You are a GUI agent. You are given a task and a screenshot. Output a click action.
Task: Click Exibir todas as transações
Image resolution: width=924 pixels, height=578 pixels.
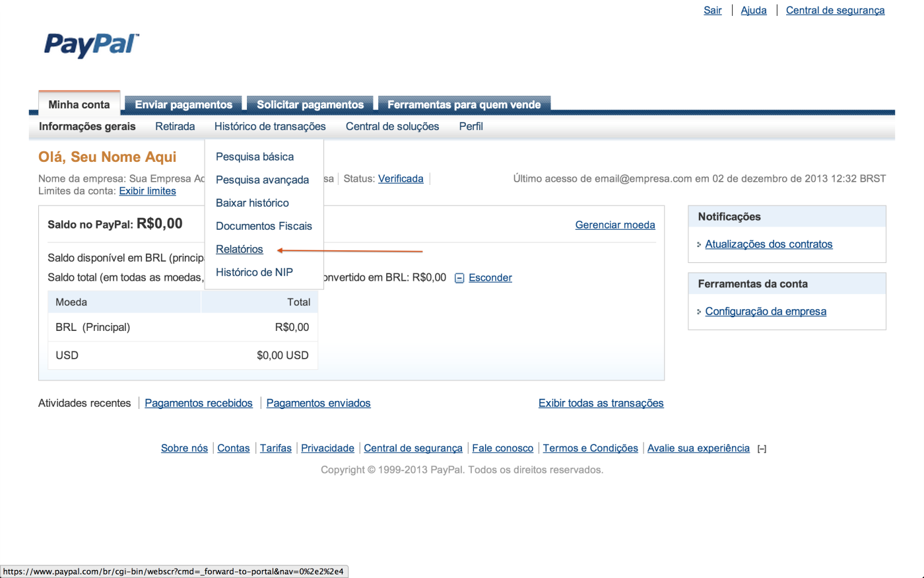(601, 403)
